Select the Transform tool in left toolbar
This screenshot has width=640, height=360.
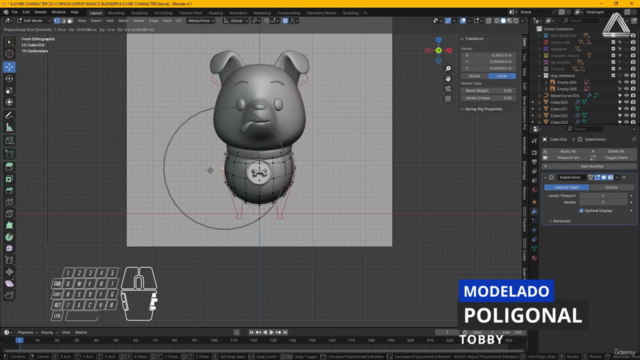click(9, 102)
